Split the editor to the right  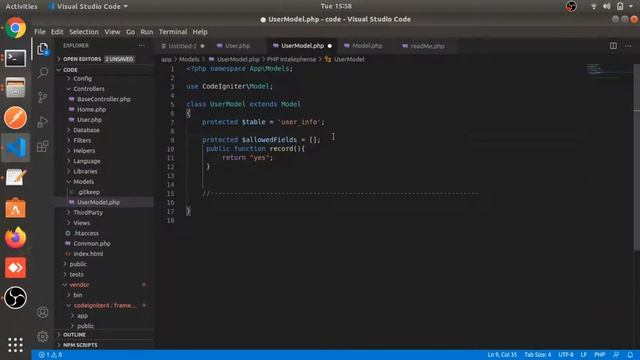pyautogui.click(x=613, y=46)
